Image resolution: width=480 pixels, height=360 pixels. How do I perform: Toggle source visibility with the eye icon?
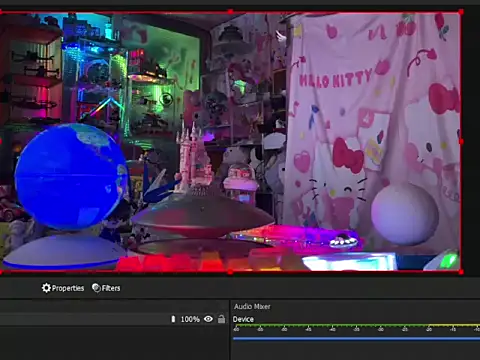pyautogui.click(x=208, y=319)
